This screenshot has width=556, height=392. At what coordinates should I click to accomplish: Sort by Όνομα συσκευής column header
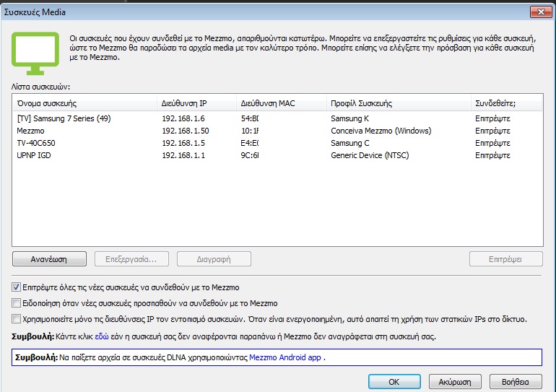tap(84, 103)
